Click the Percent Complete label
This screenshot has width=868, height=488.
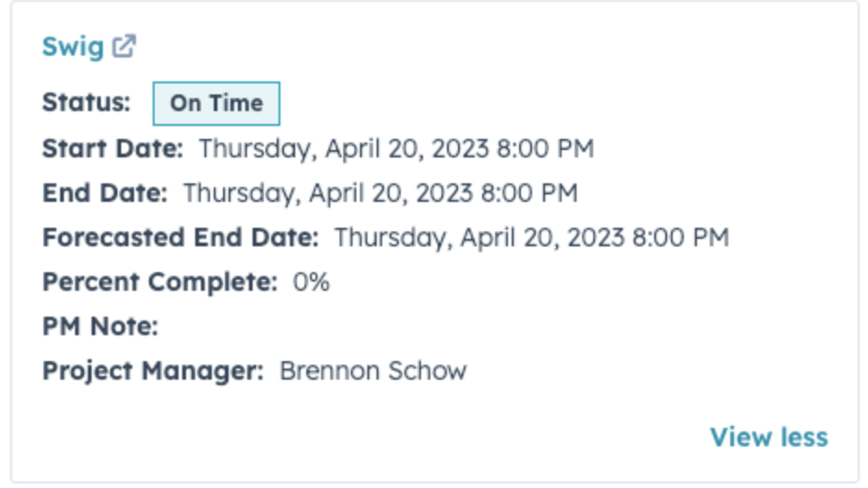pyautogui.click(x=159, y=282)
